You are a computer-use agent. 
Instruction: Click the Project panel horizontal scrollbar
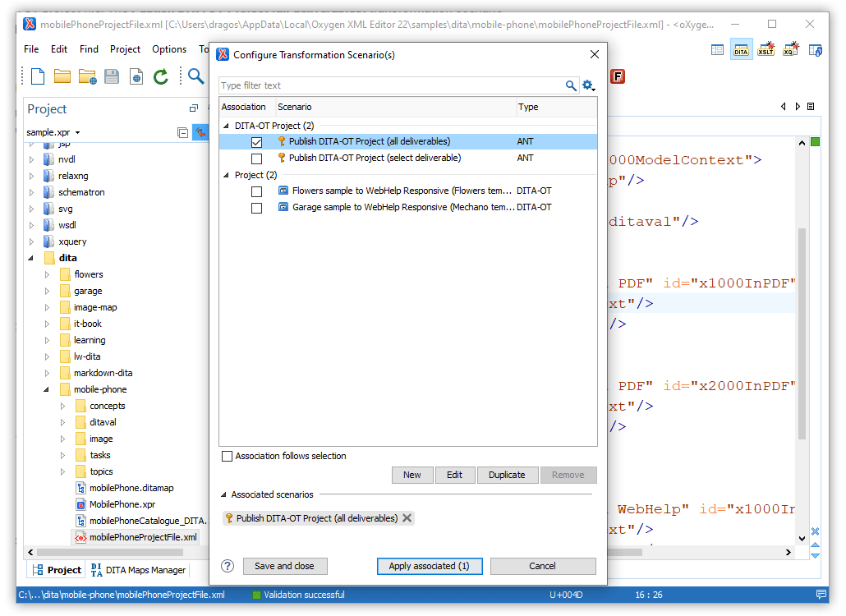point(110,553)
